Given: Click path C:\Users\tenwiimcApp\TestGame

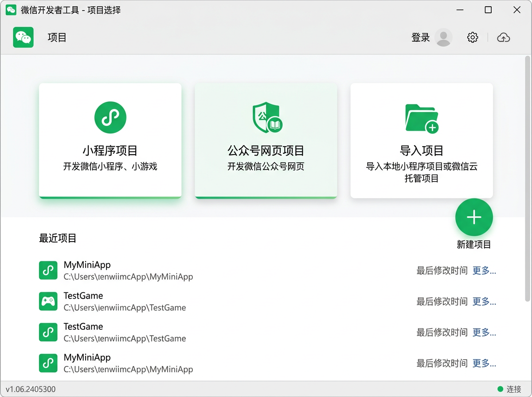Looking at the screenshot, I should [125, 339].
